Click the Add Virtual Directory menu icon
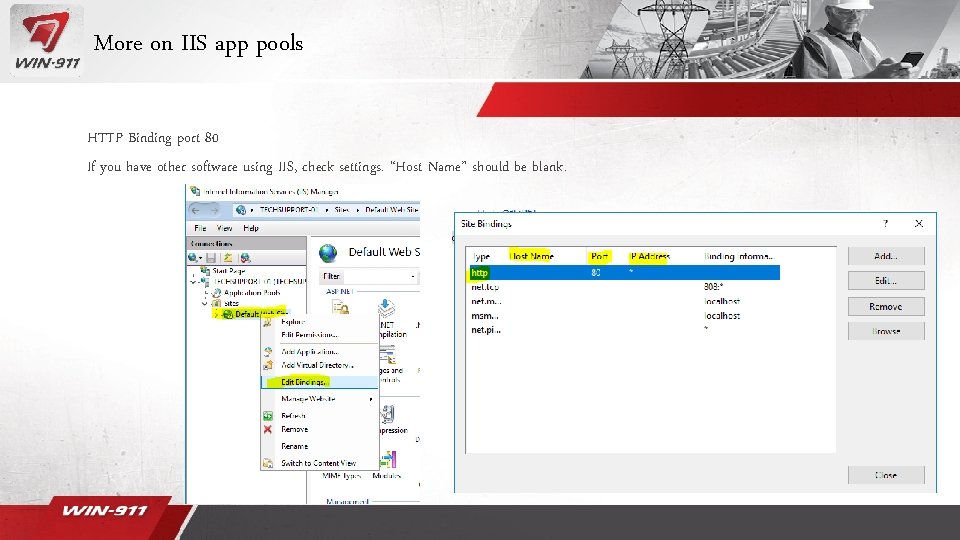The image size is (960, 540). coord(268,366)
